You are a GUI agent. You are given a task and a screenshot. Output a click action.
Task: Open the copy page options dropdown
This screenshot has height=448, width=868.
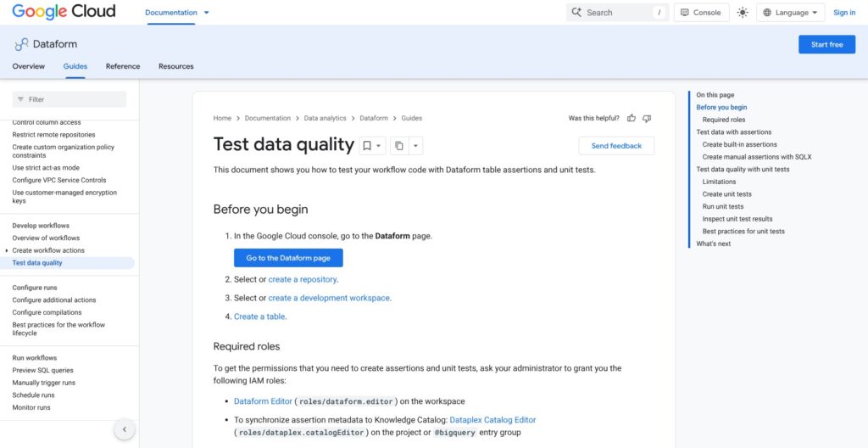click(415, 146)
